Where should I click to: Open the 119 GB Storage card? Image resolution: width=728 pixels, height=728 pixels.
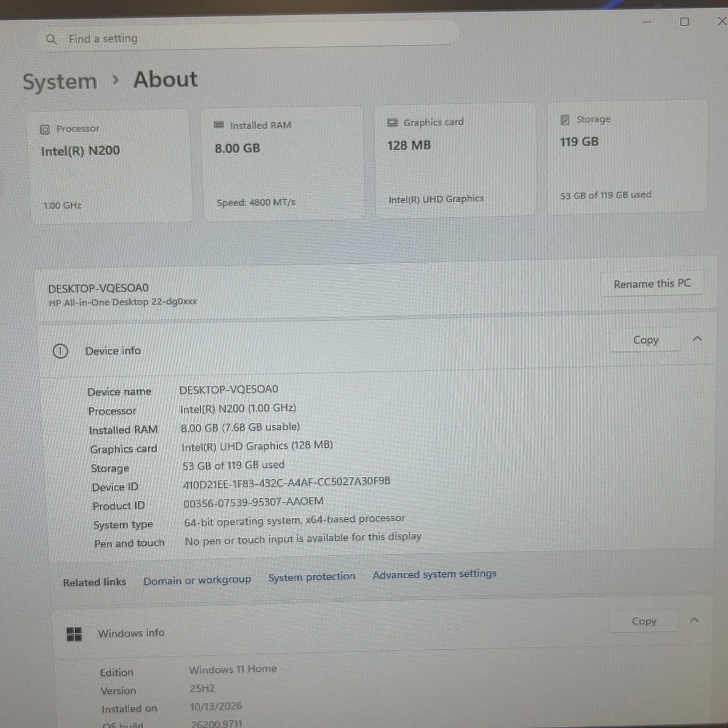[x=627, y=157]
